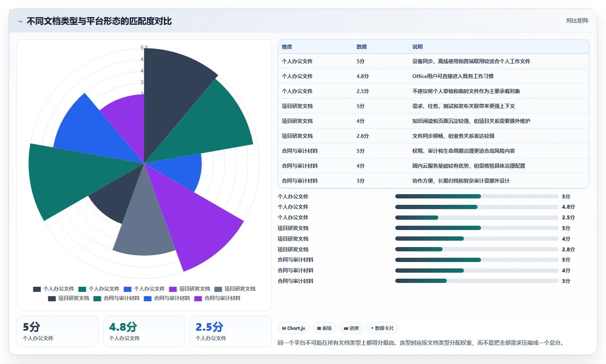This screenshot has height=364, width=606.
Task: Click the 进度 tag chip
Action: click(x=351, y=328)
